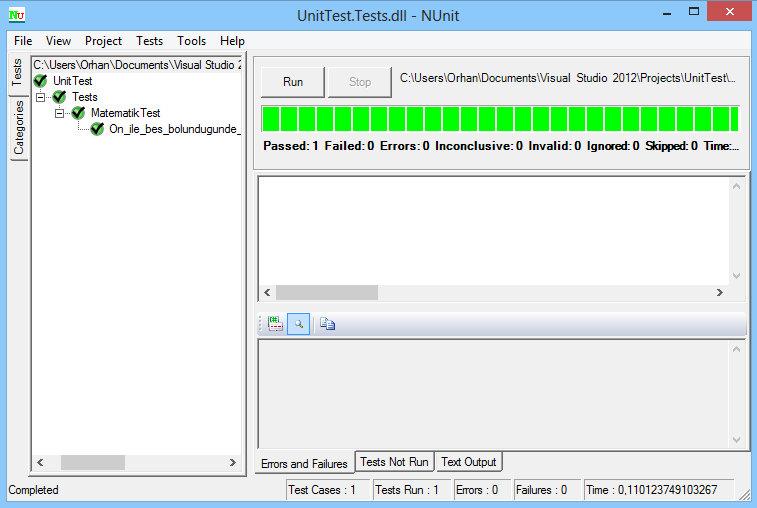Select the MatematikTest tree item
757x508 pixels.
pyautogui.click(x=126, y=113)
